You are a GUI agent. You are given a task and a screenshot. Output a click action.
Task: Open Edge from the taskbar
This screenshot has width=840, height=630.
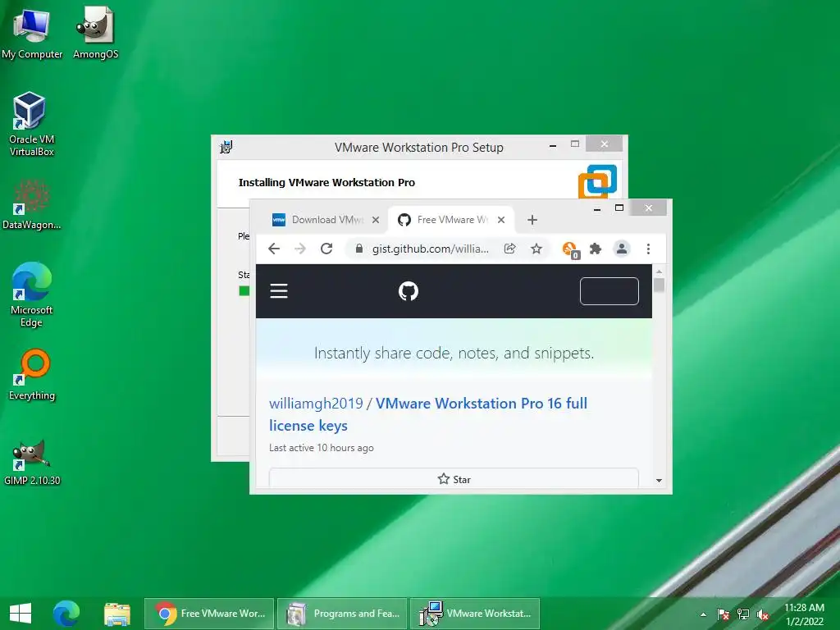(x=66, y=614)
